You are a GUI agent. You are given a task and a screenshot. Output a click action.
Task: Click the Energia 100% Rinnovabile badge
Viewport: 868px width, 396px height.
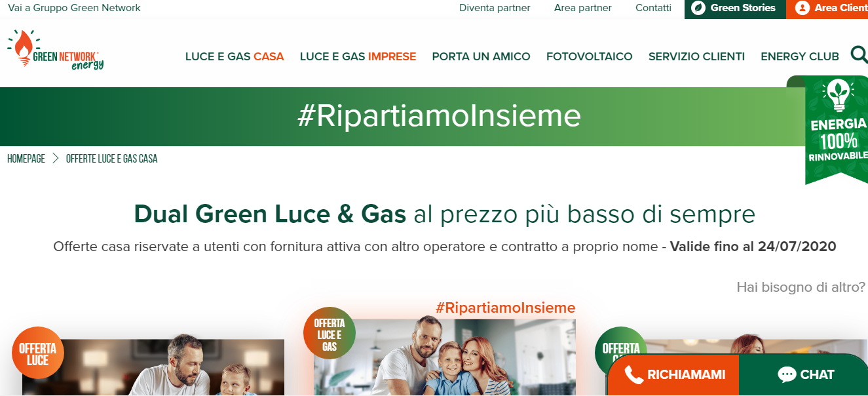point(837,129)
